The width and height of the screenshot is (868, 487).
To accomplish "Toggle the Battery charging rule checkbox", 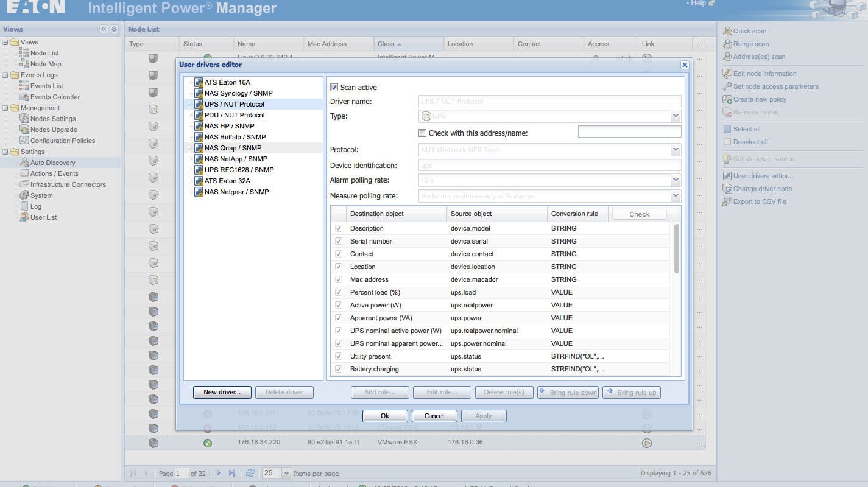I will (339, 369).
